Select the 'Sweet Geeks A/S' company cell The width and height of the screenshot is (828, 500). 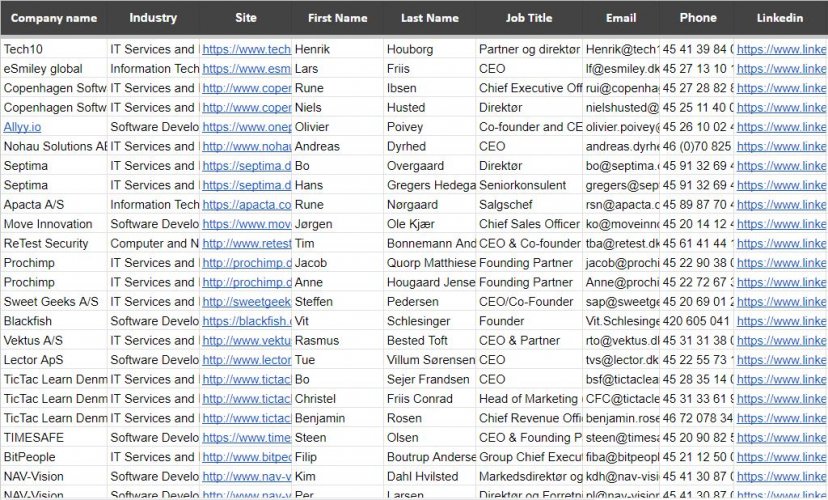coord(54,302)
